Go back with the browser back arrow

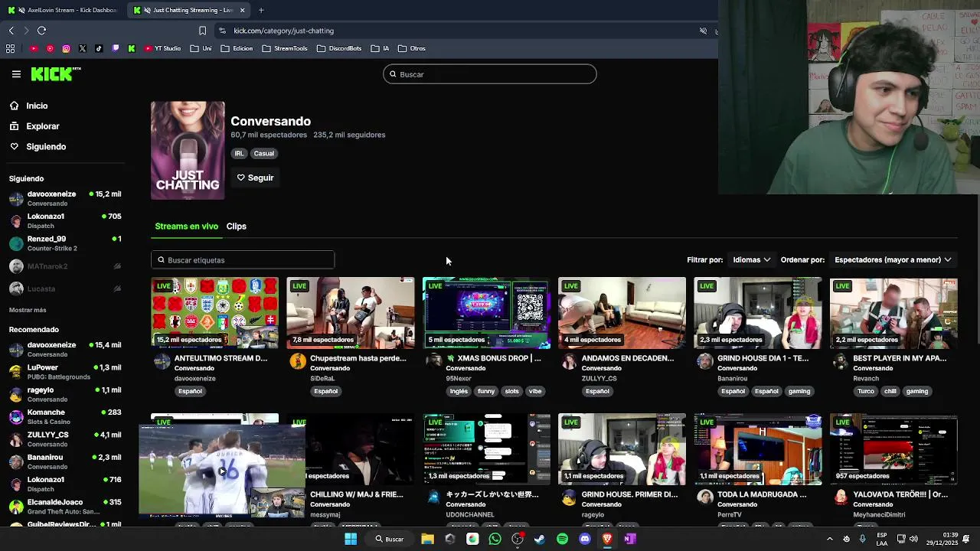coord(11,31)
